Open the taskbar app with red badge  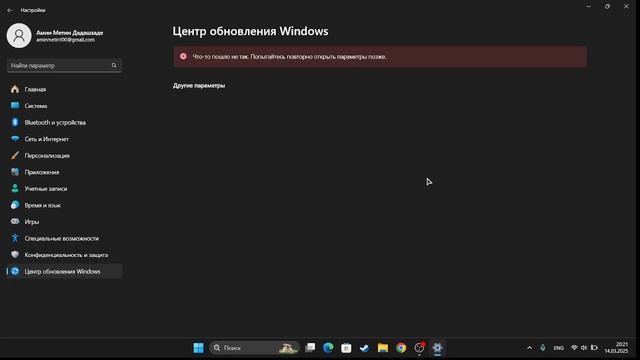pyautogui.click(x=419, y=348)
